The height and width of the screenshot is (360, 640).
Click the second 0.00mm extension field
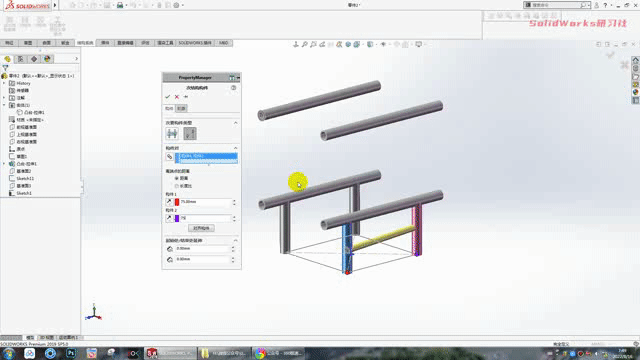pyautogui.click(x=203, y=259)
